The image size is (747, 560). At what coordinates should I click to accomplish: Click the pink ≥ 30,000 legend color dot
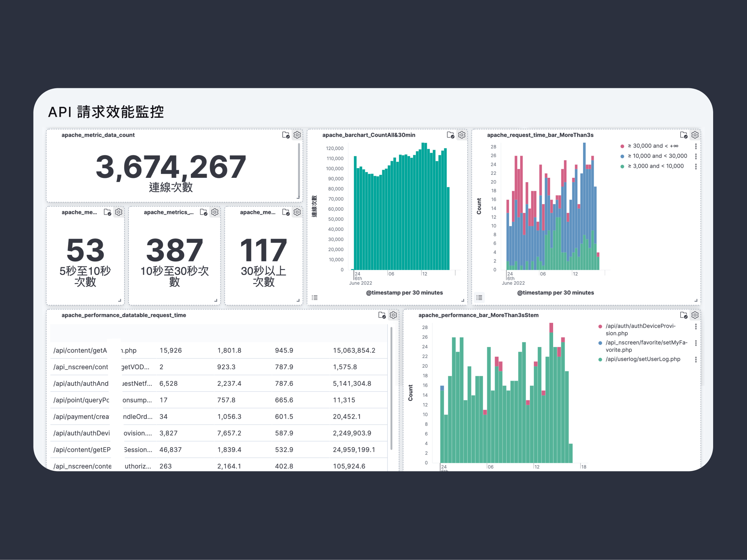622,146
